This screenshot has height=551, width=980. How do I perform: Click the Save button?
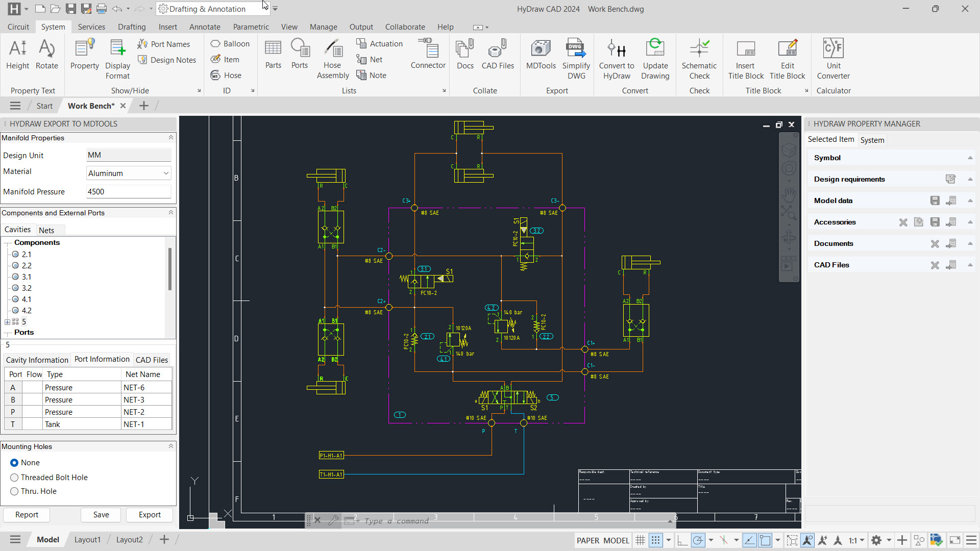pyautogui.click(x=101, y=515)
